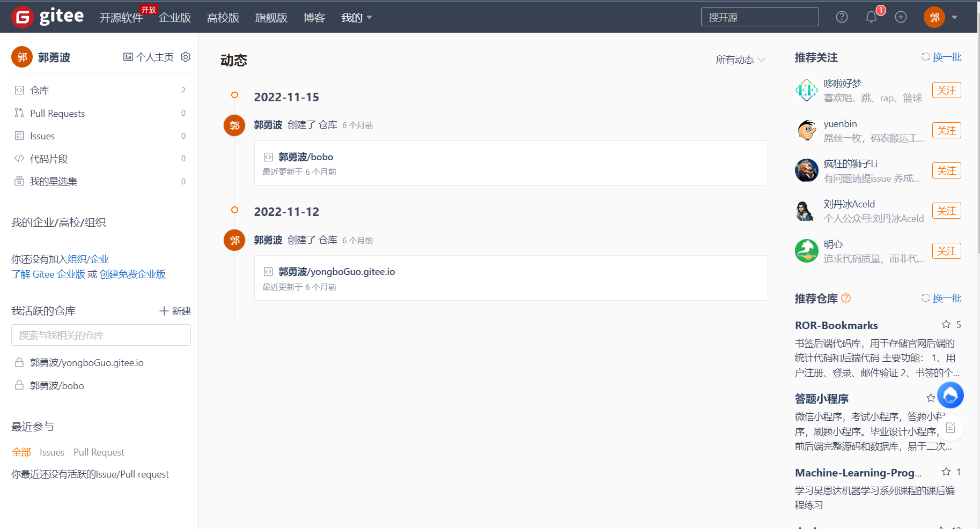Click the 推荐仓库 help question icon

point(846,298)
